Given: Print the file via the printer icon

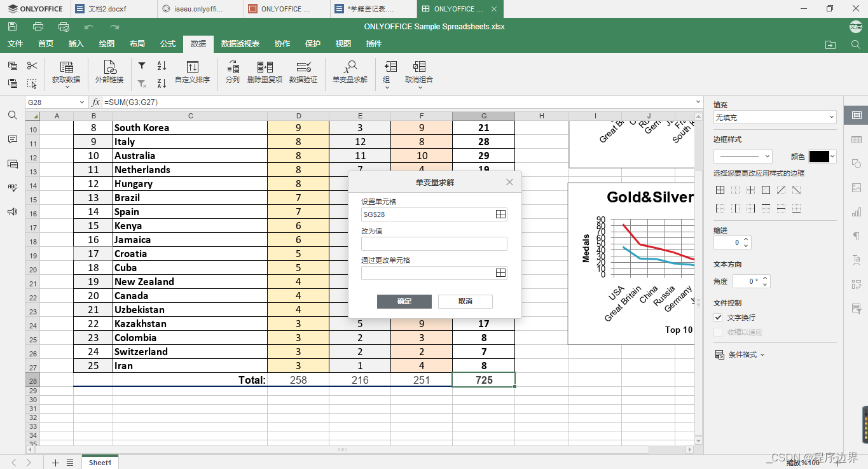Looking at the screenshot, I should (x=38, y=27).
